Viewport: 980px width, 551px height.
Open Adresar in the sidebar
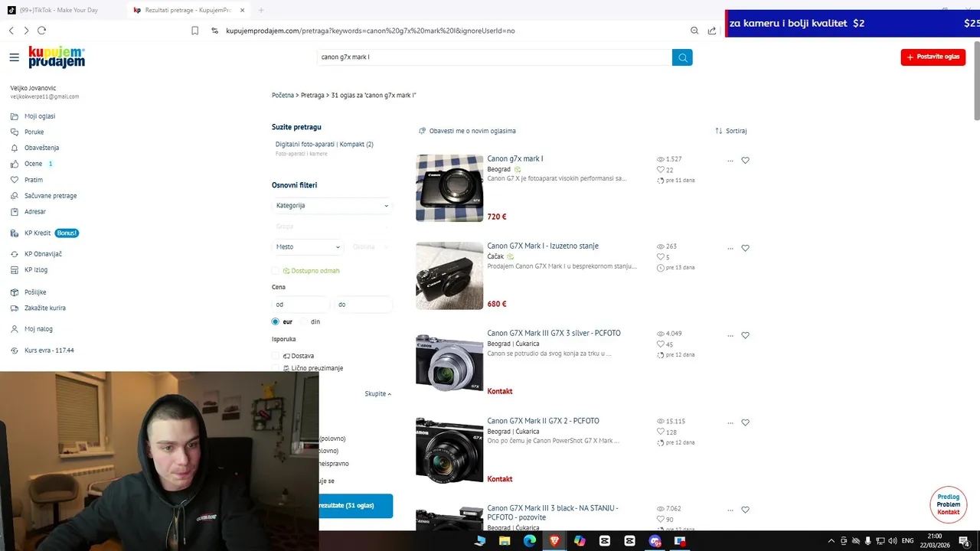coord(35,211)
